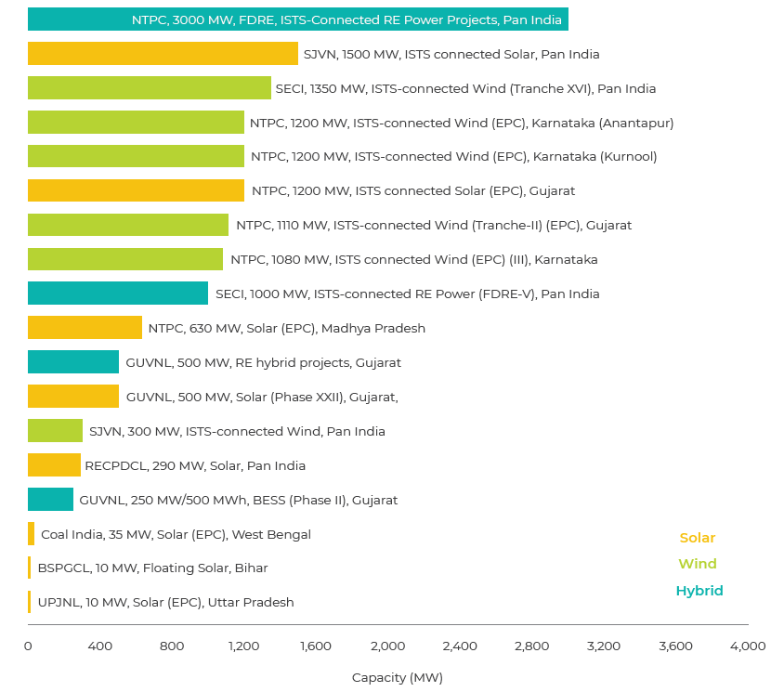Select the NTPC 1080 MW Karnataka wind bar
The width and height of the screenshot is (784, 692).
coord(125,259)
